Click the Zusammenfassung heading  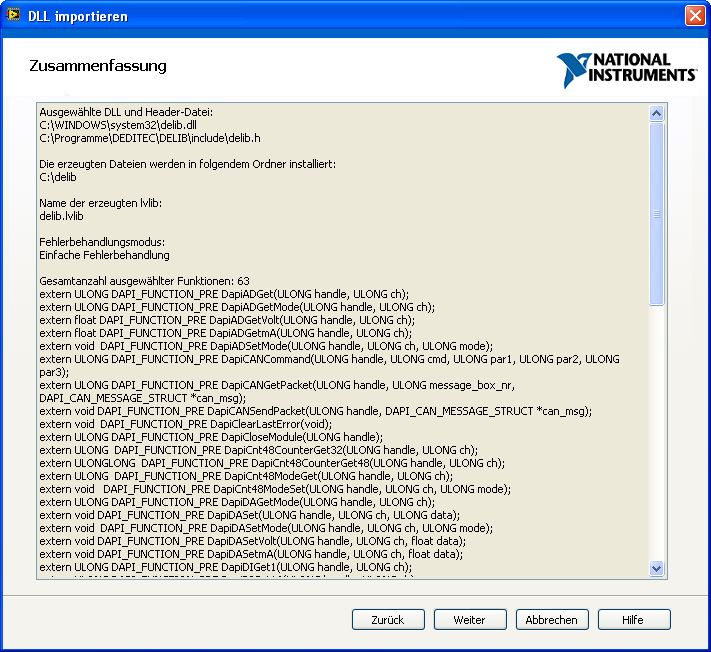[99, 66]
